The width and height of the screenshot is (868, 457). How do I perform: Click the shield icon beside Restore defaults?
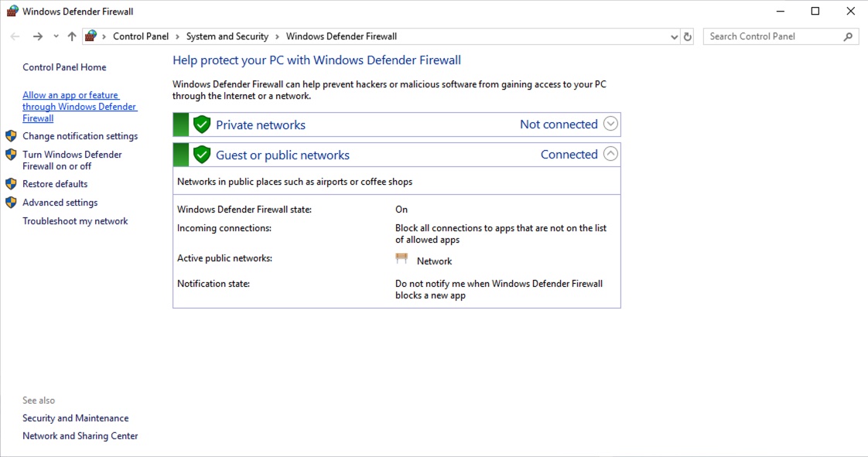pos(11,183)
